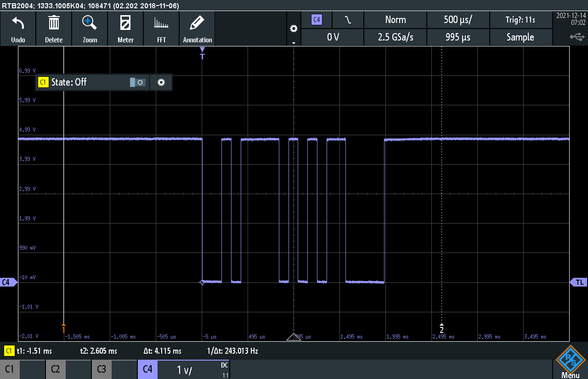Screen dimensions: 588x379
Task: Select the Annotation pencil tool
Action: point(198,29)
